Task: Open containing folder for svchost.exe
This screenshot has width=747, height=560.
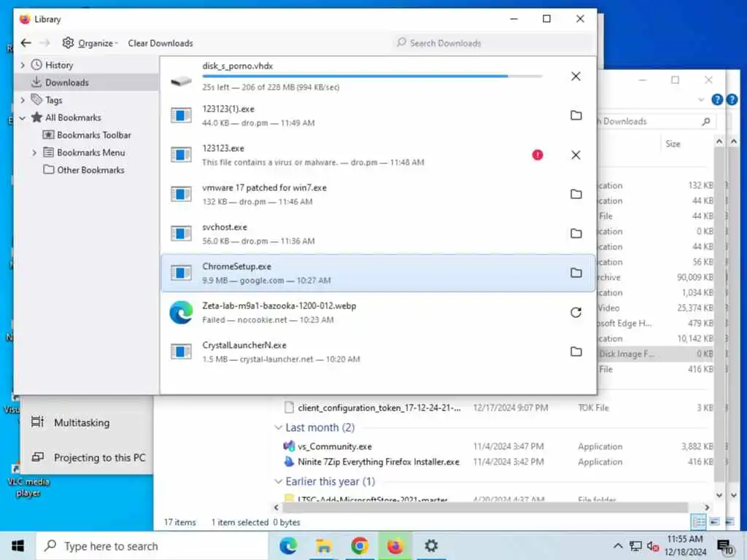Action: point(576,233)
